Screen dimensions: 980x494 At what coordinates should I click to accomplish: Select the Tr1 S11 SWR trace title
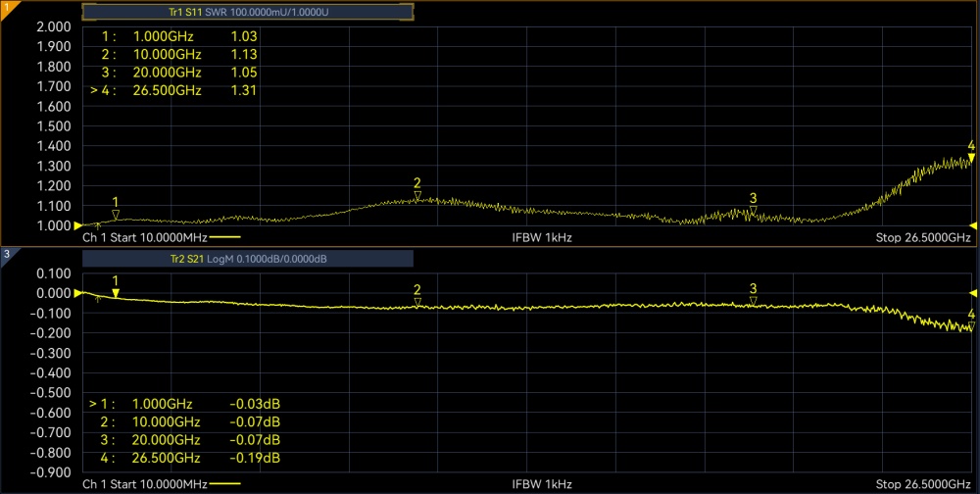(248, 12)
